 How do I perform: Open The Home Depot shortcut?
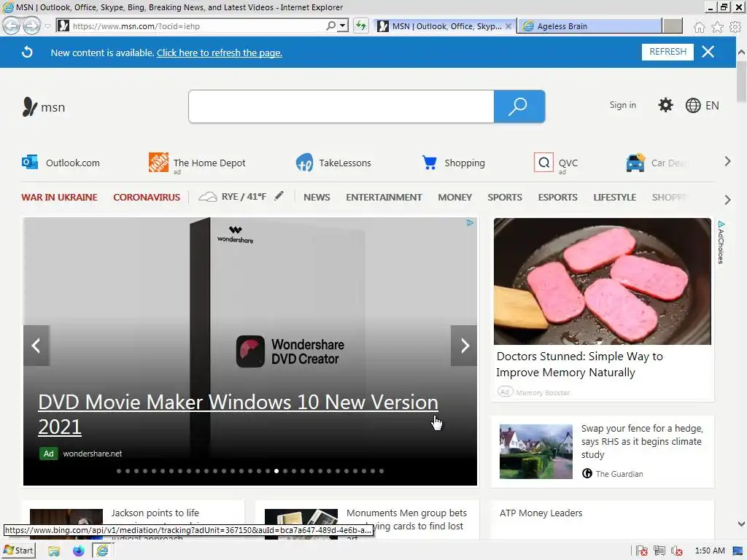197,163
